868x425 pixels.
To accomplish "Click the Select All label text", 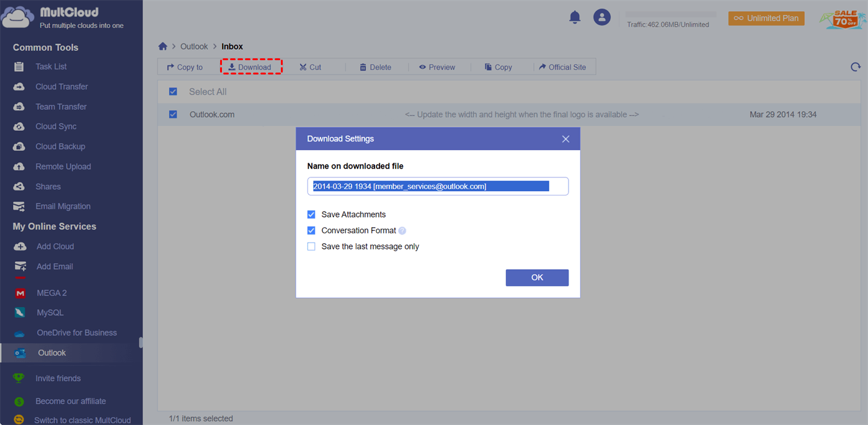I will [208, 92].
